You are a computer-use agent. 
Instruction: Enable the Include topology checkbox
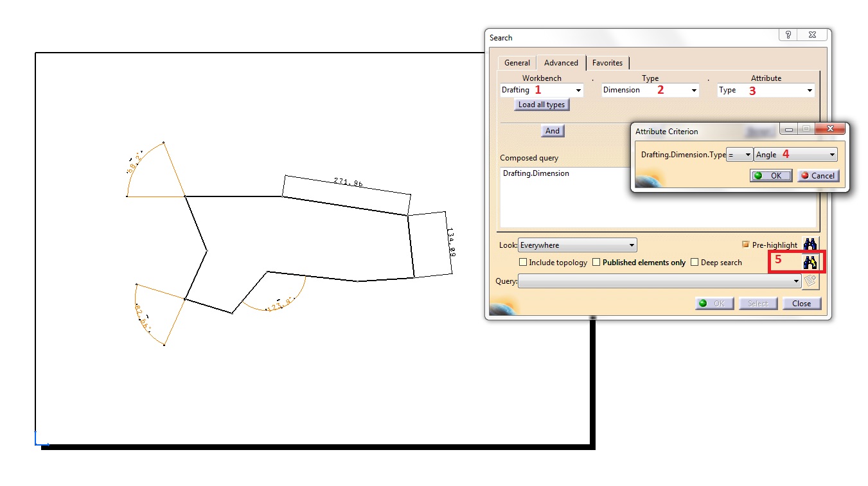coord(523,262)
